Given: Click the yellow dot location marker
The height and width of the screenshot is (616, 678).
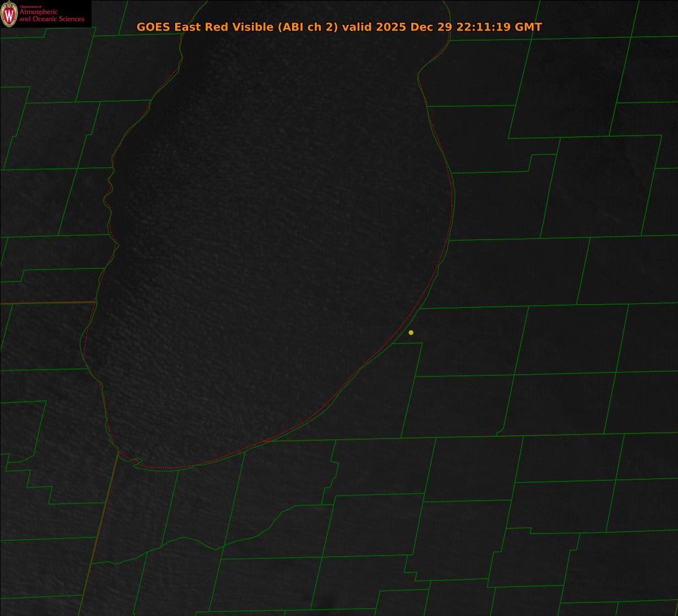Looking at the screenshot, I should tap(411, 332).
